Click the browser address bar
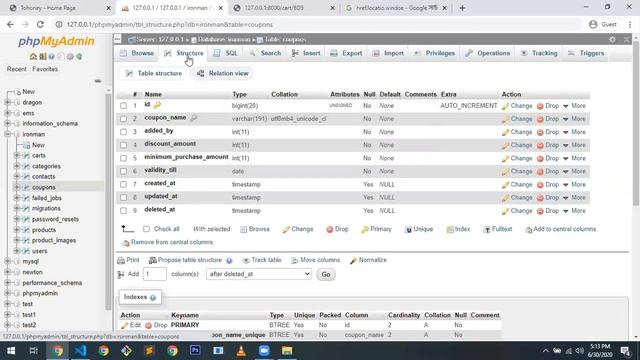640x360 pixels. 317,24
